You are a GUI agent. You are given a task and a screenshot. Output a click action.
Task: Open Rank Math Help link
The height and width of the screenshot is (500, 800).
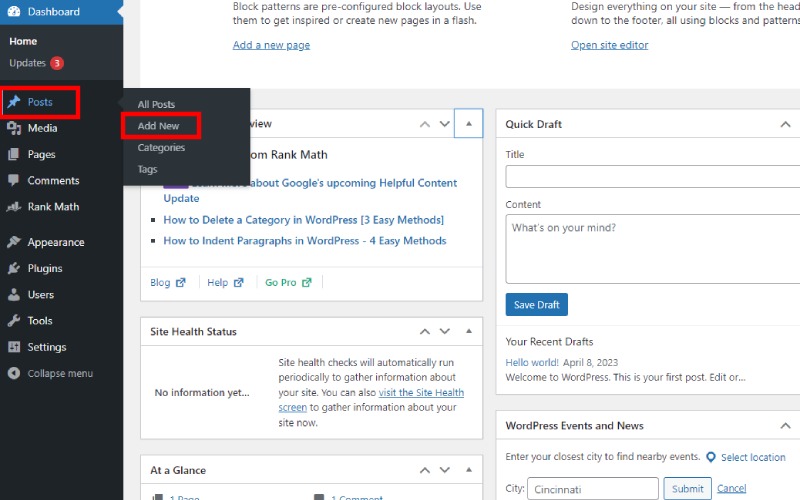point(217,283)
